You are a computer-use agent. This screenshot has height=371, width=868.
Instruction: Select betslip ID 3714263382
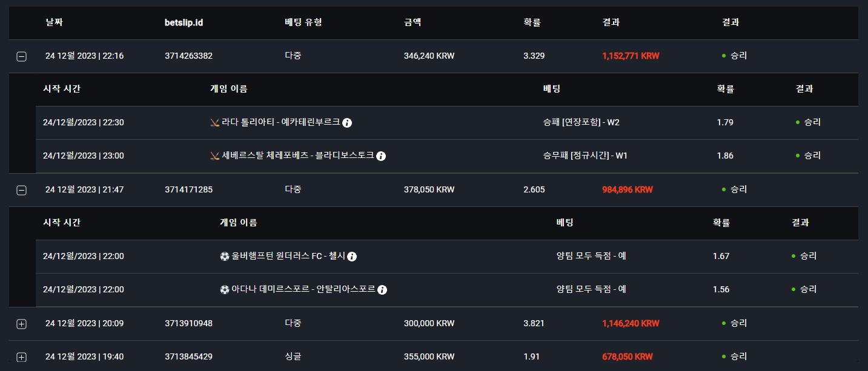tap(188, 56)
